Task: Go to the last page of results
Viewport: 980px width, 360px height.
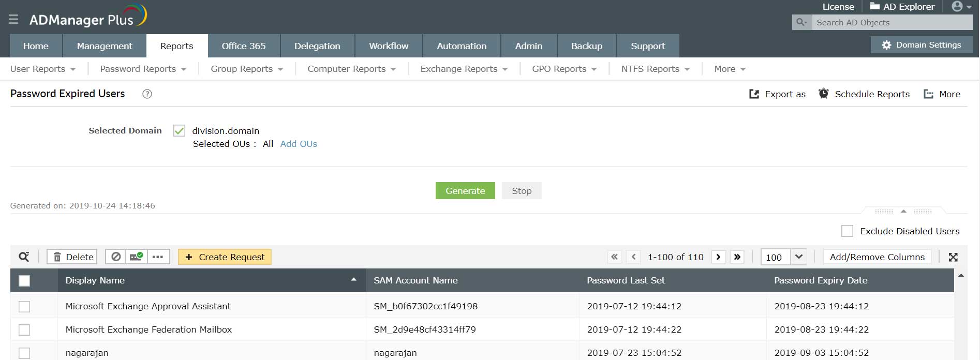Action: [x=737, y=257]
